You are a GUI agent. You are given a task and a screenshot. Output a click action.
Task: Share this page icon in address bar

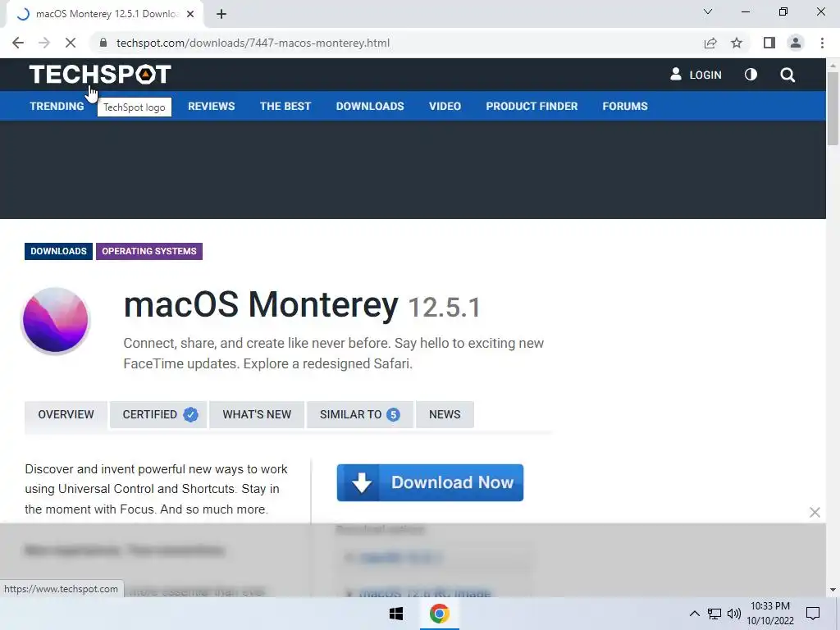(710, 43)
